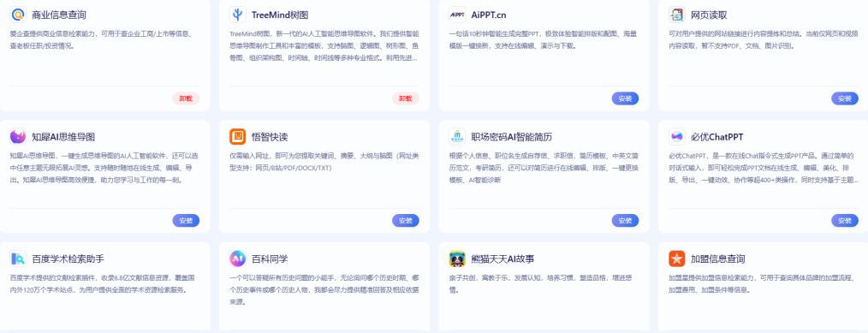Click the TreeMind树图 plugin icon
This screenshot has width=868, height=333.
pos(238,15)
